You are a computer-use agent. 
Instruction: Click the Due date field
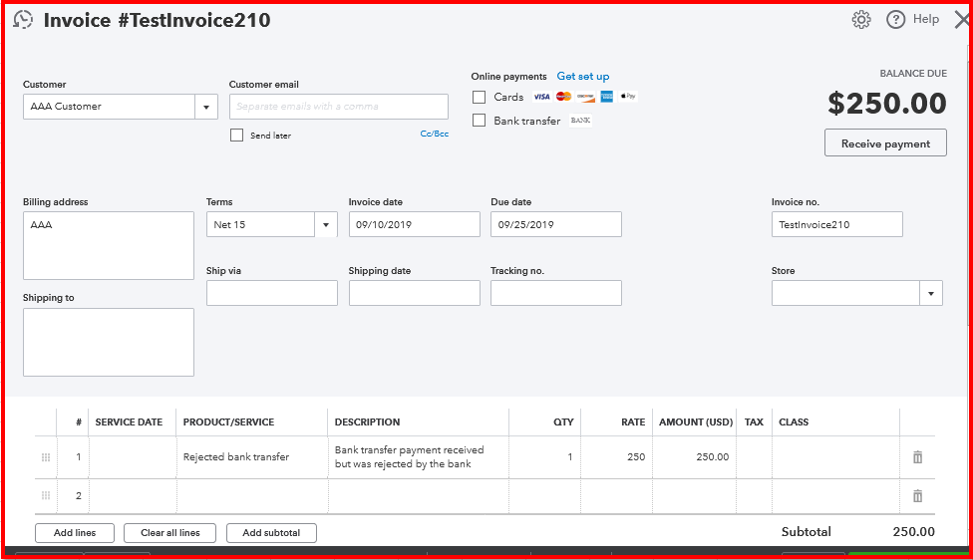point(556,224)
